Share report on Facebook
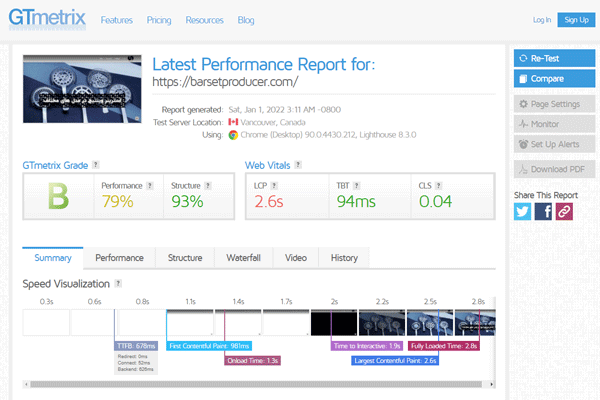The height and width of the screenshot is (400, 600). [543, 211]
